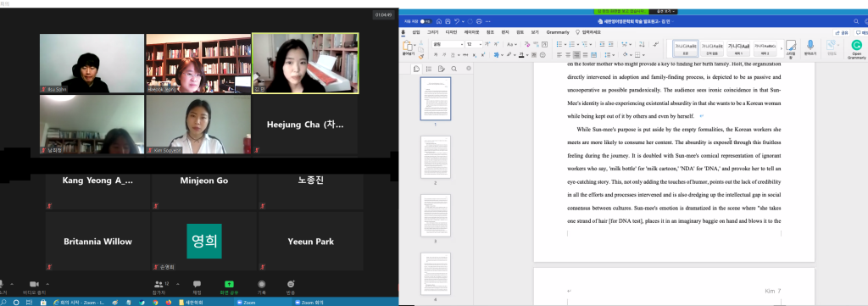Apply the font color swatch

click(521, 55)
